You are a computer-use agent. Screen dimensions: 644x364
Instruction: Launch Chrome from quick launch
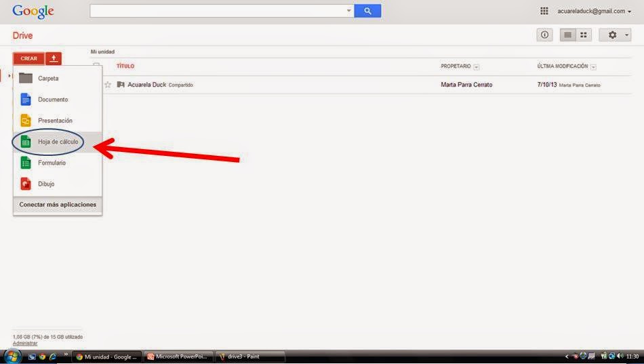42,357
